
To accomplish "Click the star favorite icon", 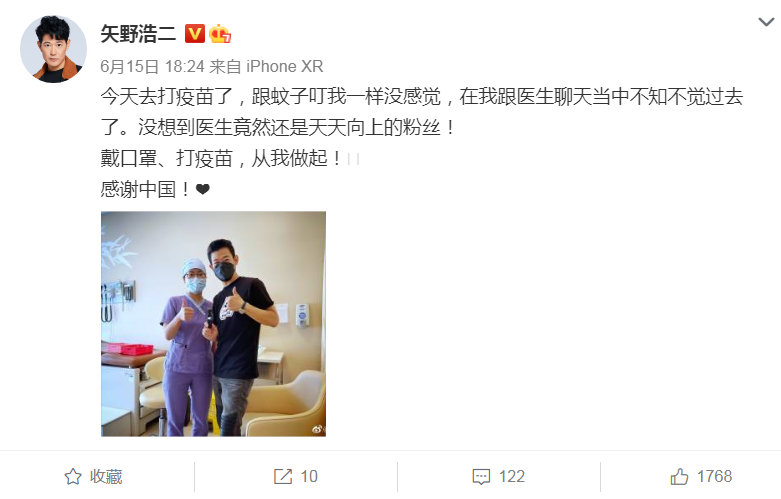I will (x=73, y=477).
